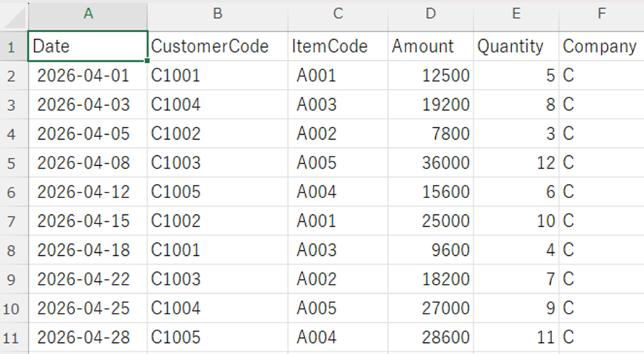This screenshot has height=354, width=644.
Task: Select the Company header cell
Action: pos(601,47)
